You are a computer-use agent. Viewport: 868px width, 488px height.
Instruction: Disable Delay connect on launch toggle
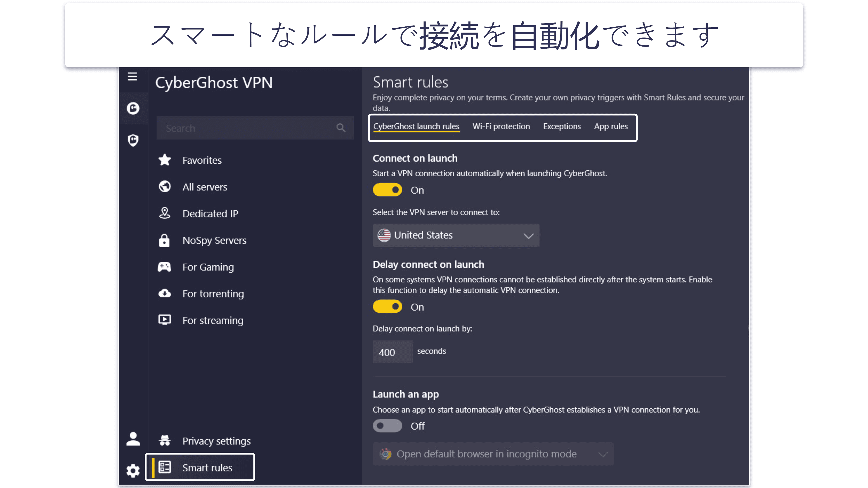point(388,307)
